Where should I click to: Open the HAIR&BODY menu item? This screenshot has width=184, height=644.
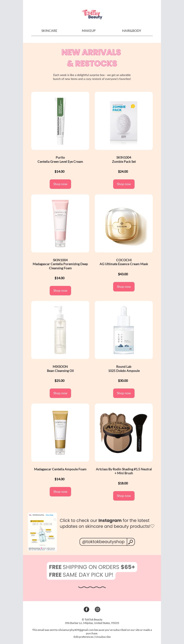[132, 30]
